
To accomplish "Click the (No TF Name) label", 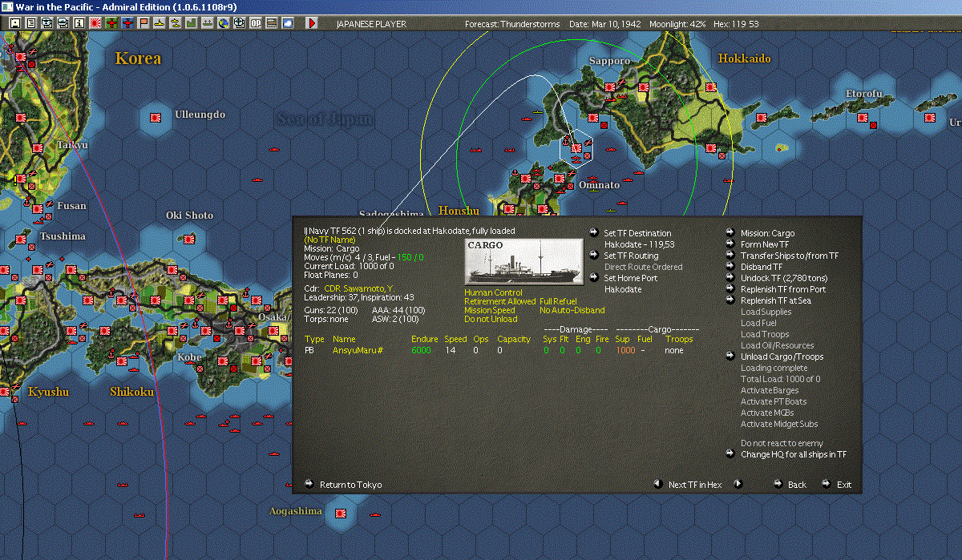I will tap(329, 240).
